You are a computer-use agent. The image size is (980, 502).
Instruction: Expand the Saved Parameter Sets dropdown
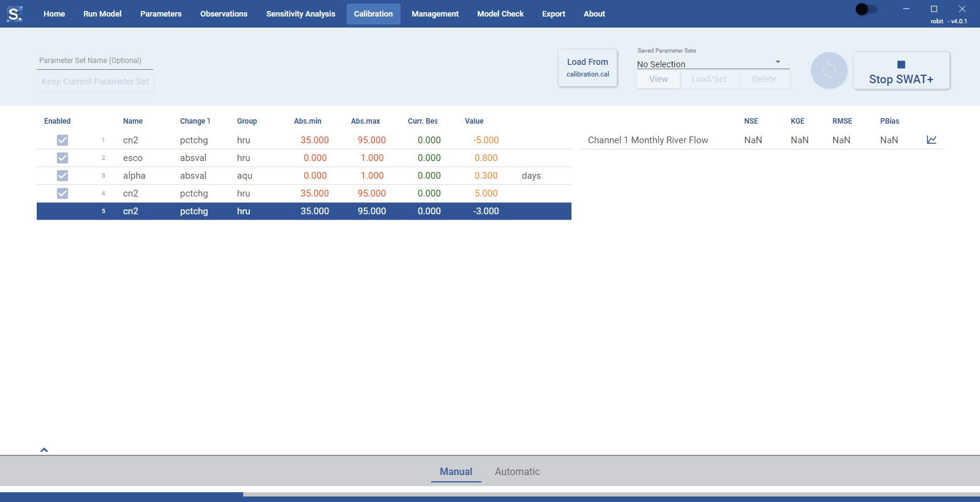coord(713,64)
